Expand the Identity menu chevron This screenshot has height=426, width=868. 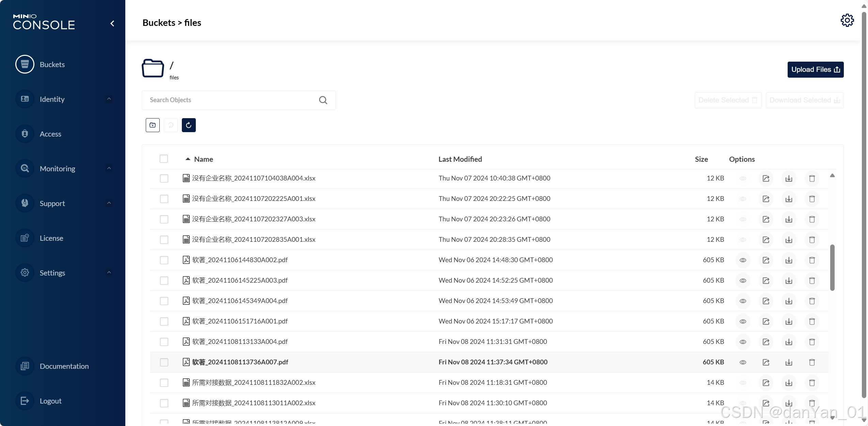pyautogui.click(x=109, y=99)
